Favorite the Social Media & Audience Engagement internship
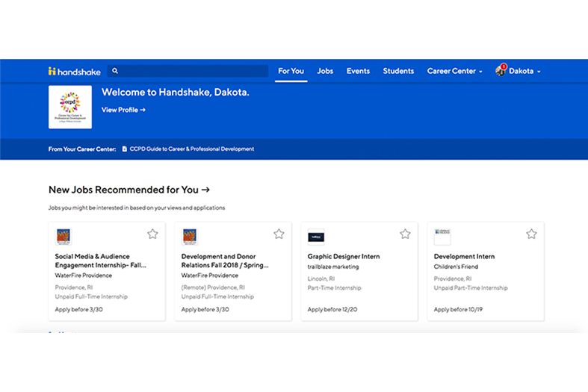Viewport: 588px width, 392px height. [152, 234]
